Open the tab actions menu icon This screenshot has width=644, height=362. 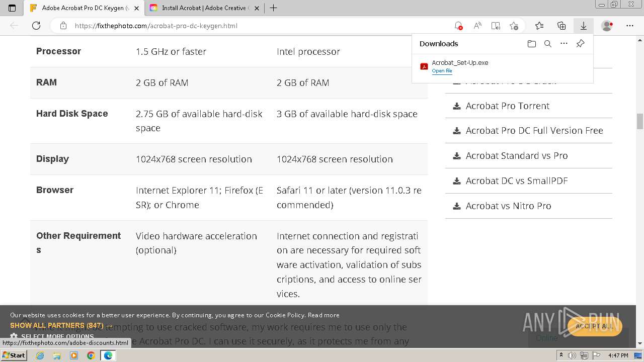pos(12,8)
